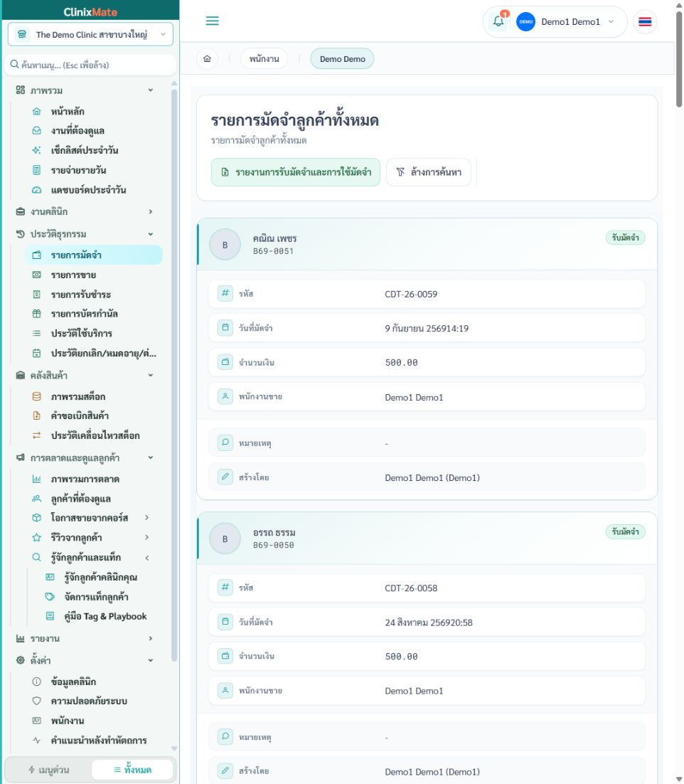Click the home breadcrumb icon
The width and height of the screenshot is (684, 784).
point(208,59)
